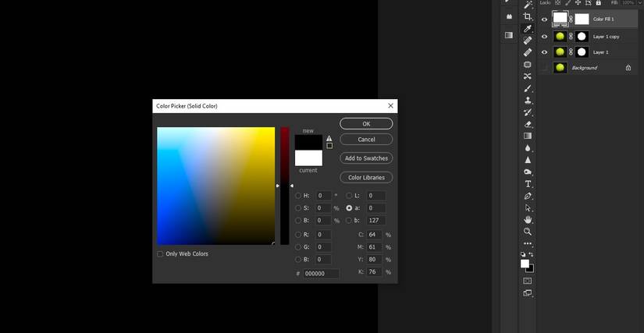644x333 pixels.
Task: Select the Crop tool in the toolbar
Action: pyautogui.click(x=528, y=16)
